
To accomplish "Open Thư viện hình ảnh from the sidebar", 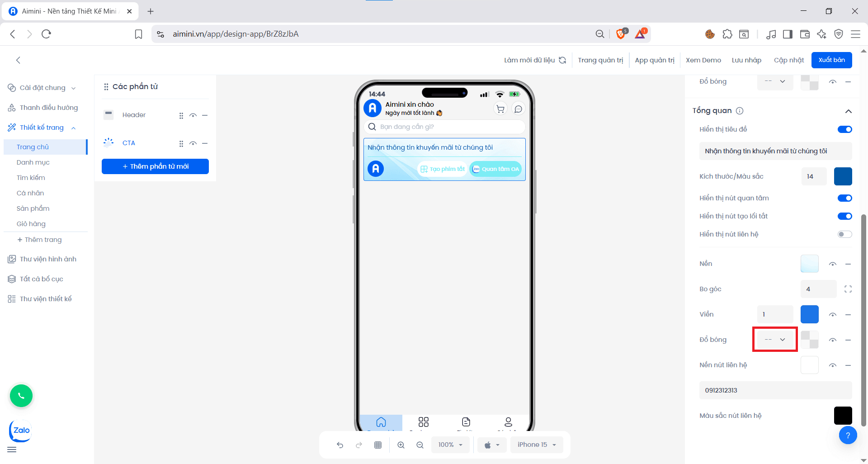I will (49, 259).
